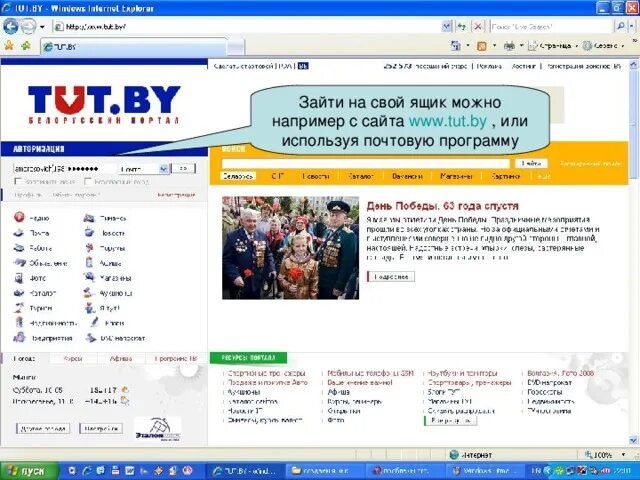
Task: Click the red Регистрация link in the authorization box
Action: (176, 195)
